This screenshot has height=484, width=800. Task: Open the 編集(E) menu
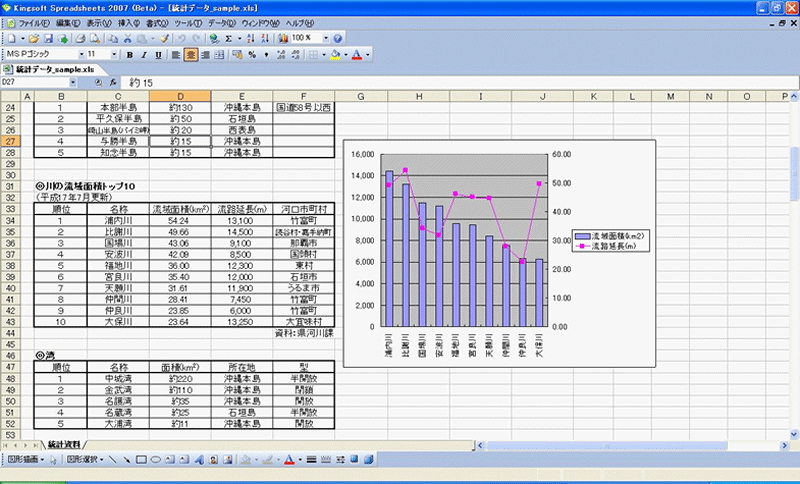(68, 23)
